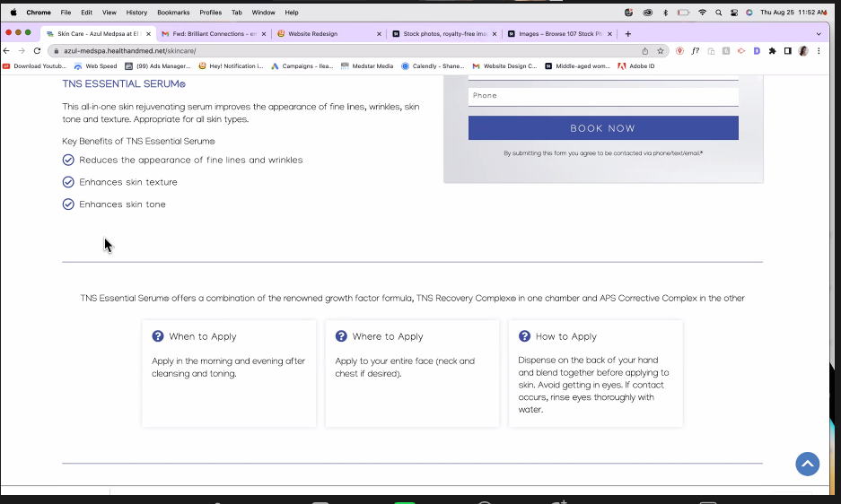841x504 pixels.
Task: Click the share icon in address bar
Action: (644, 51)
